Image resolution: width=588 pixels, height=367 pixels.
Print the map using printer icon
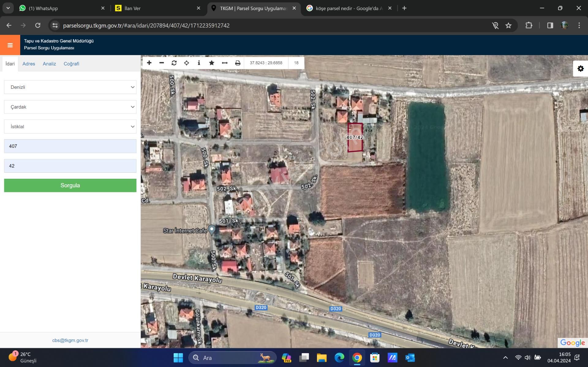[x=238, y=63]
